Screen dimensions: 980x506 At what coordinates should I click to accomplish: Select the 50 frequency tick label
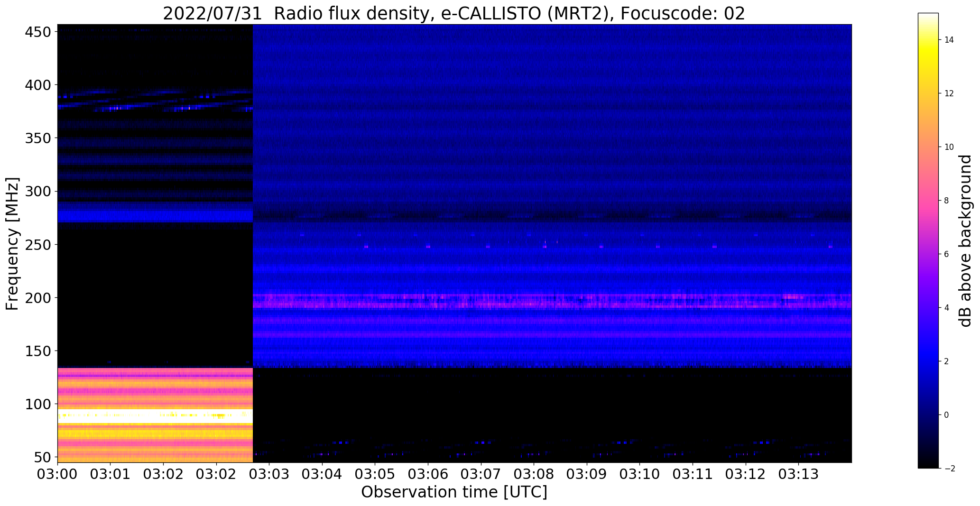42,457
